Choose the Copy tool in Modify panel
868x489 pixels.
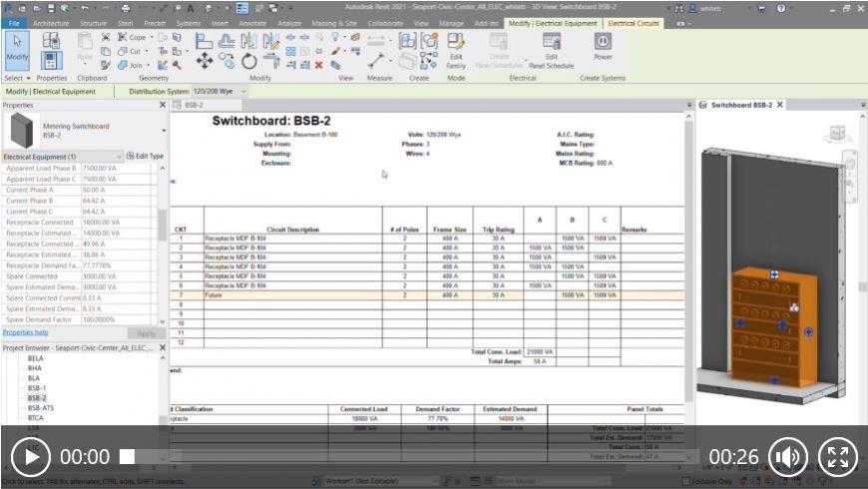pyautogui.click(x=226, y=61)
